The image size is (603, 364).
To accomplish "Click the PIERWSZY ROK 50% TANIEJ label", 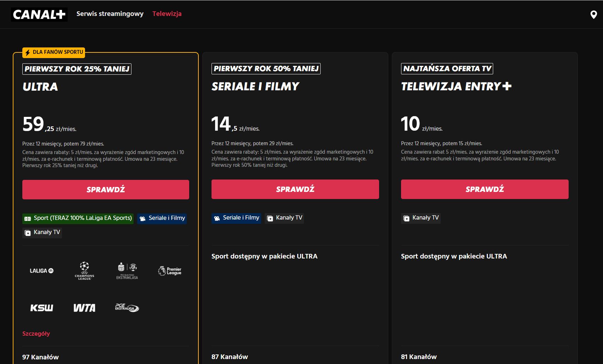I will pos(266,69).
